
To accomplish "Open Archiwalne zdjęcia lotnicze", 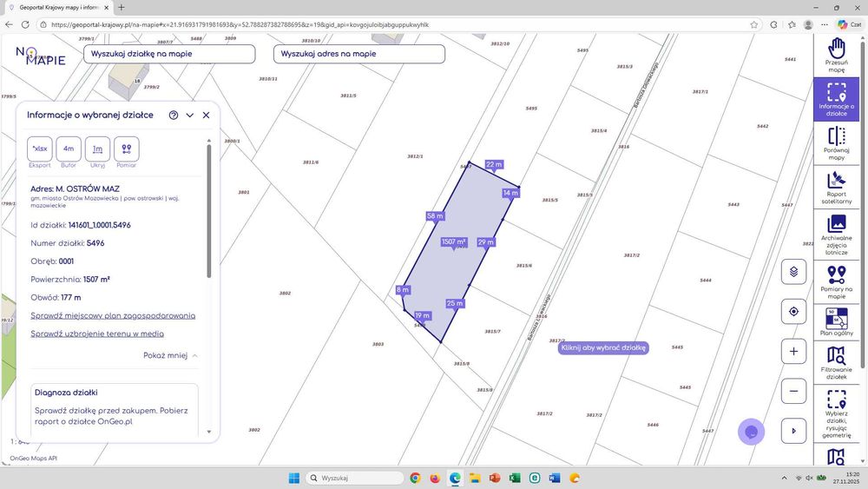I will pos(836,235).
